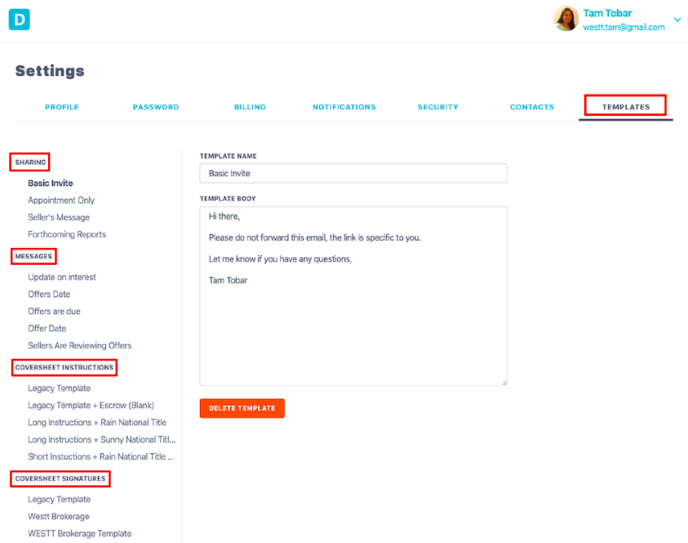The height and width of the screenshot is (543, 688).
Task: Click the blue D app logo
Action: click(19, 19)
